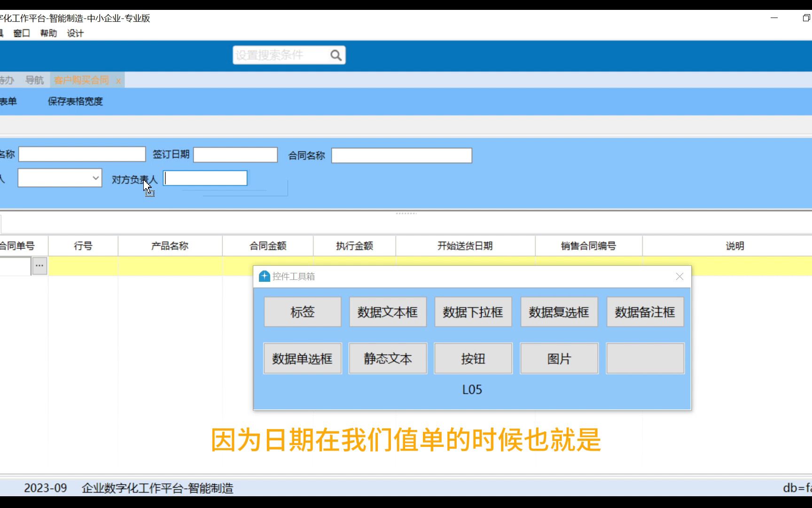This screenshot has height=508, width=812.
Task: Select the 按钮 control in the toolbox
Action: (473, 358)
